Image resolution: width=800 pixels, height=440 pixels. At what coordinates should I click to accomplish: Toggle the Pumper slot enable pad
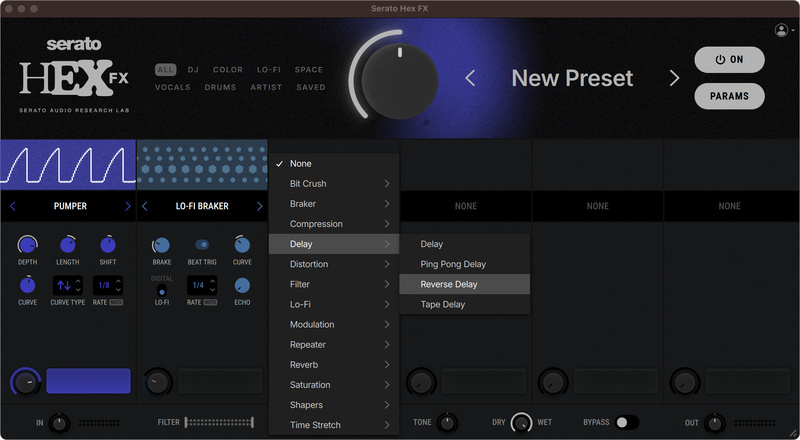pos(88,381)
